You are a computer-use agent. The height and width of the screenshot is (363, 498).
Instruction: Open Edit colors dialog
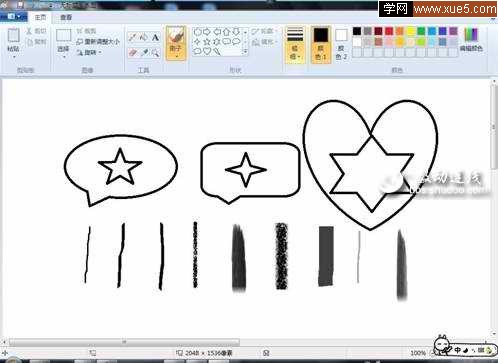point(471,40)
